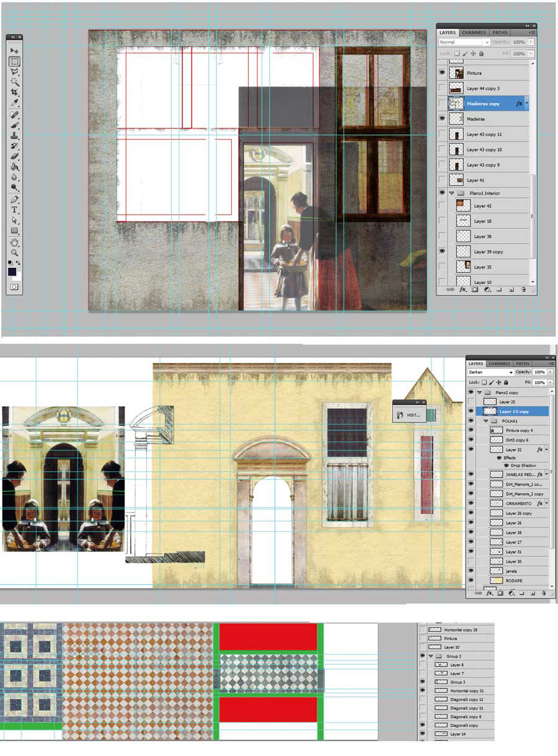Select the Type tool

14,210
